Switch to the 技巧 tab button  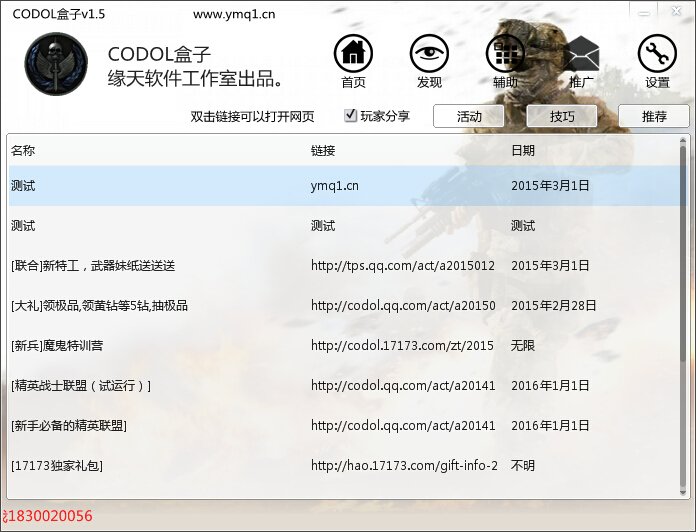click(x=561, y=116)
